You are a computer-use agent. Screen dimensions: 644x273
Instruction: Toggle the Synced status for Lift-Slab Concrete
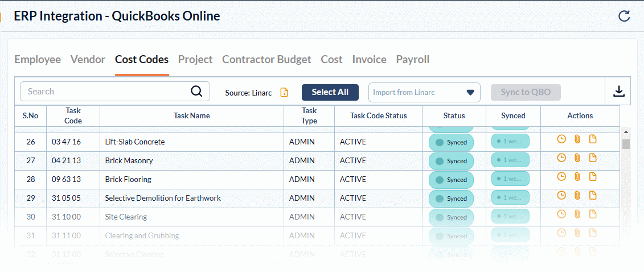click(450, 142)
